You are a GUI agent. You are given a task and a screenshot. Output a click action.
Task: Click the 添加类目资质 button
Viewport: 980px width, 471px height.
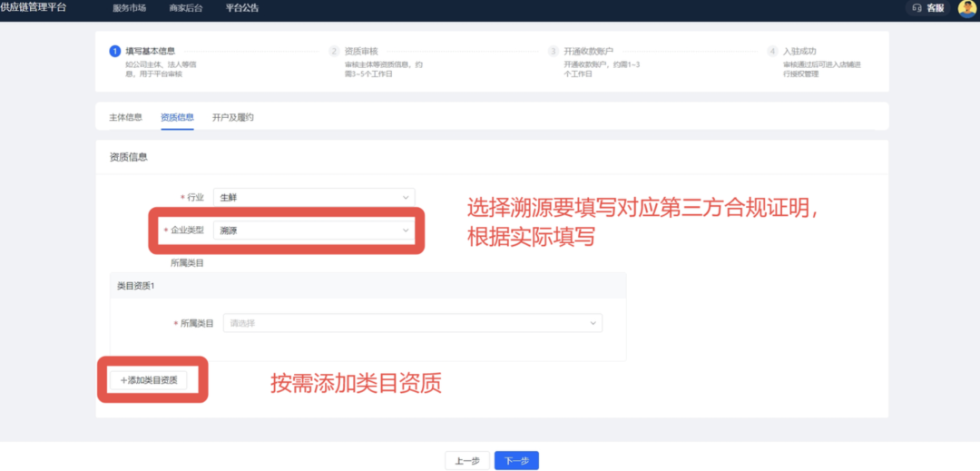(x=149, y=380)
